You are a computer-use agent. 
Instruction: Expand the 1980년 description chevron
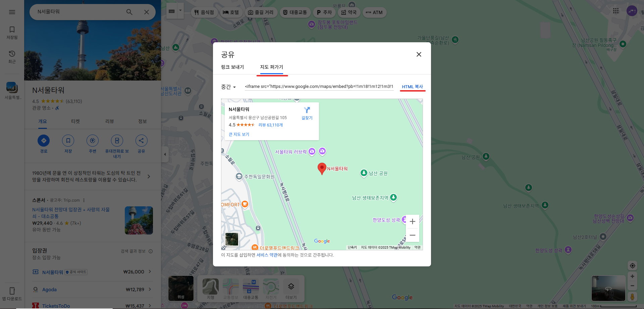pyautogui.click(x=149, y=176)
